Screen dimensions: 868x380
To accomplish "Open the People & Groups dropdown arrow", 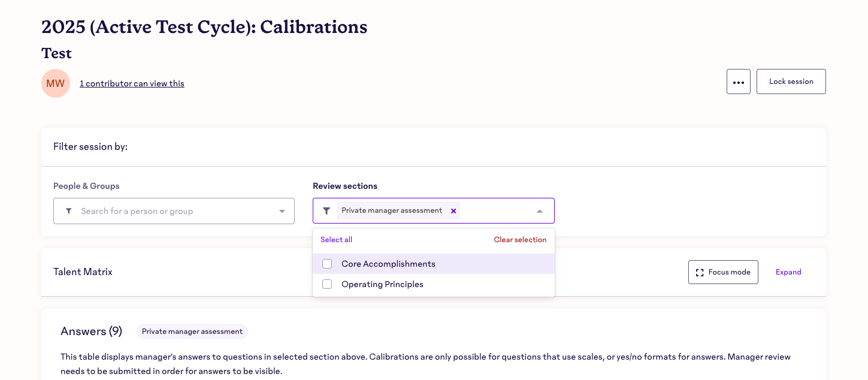I will 282,211.
